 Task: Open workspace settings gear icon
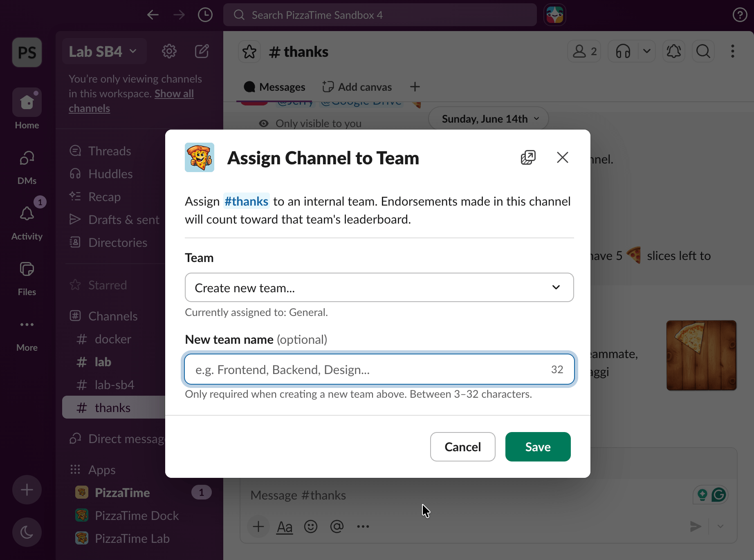[x=169, y=52]
